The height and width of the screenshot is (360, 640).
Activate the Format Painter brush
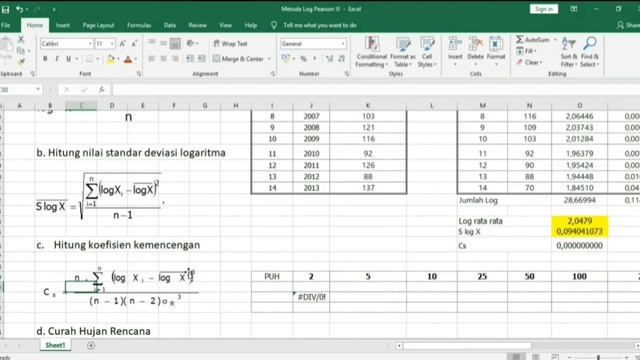click(21, 61)
